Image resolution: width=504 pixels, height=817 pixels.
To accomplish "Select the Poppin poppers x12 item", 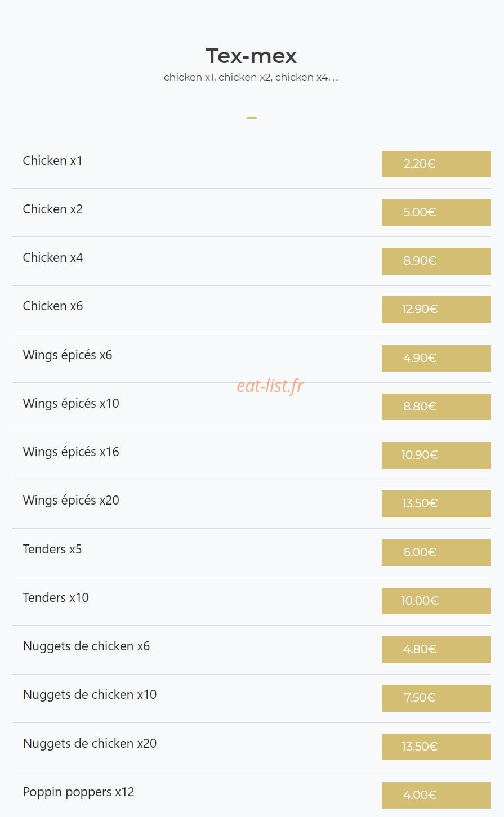I will pos(79,792).
